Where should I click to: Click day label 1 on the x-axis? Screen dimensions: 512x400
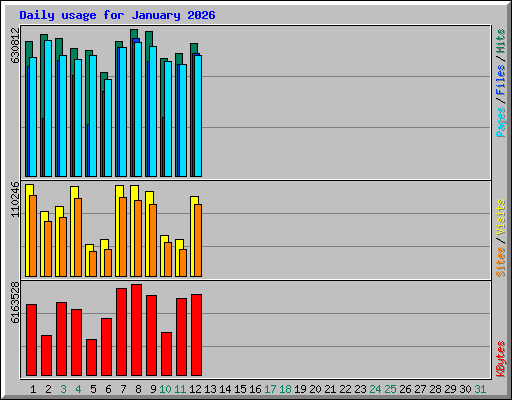point(33,389)
